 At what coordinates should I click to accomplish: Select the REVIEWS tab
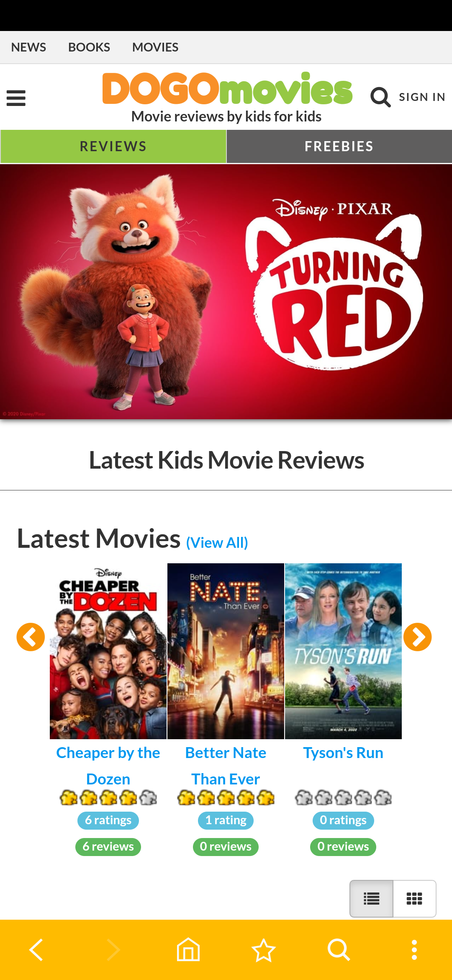pyautogui.click(x=113, y=146)
